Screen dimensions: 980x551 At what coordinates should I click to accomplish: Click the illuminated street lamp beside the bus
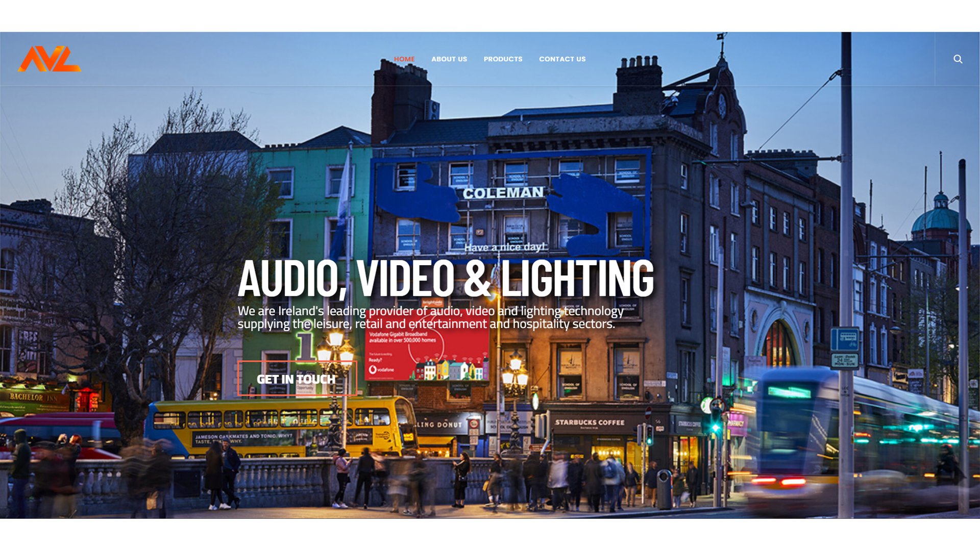tap(335, 352)
